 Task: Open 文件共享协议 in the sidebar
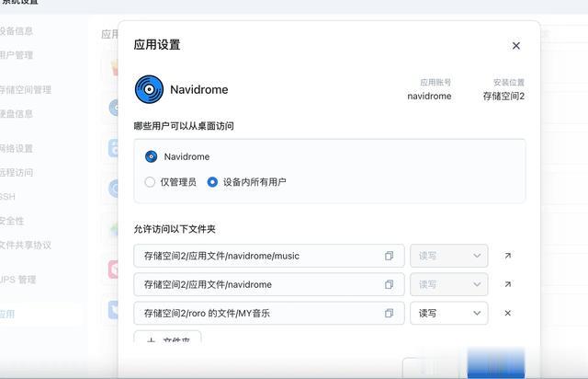pyautogui.click(x=25, y=245)
